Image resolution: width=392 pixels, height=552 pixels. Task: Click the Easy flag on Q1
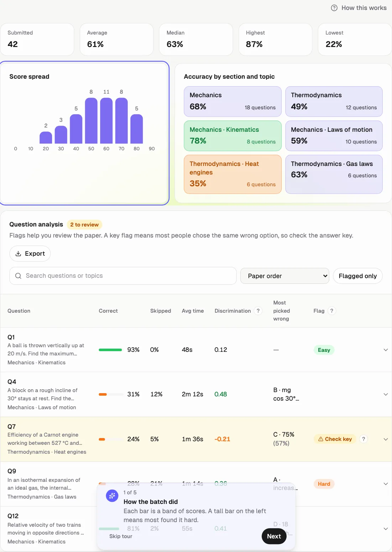(324, 350)
